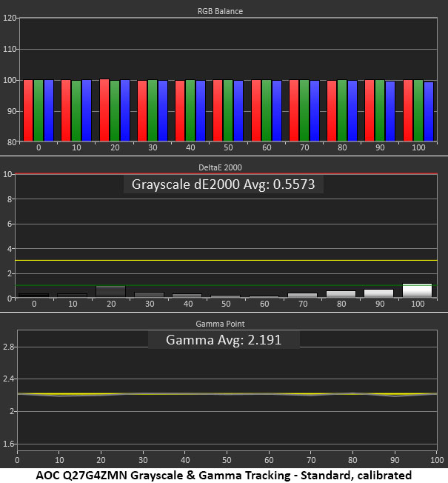The height and width of the screenshot is (483, 448).
Task: Click the 8 axis label in DeltaE 2000
Action: pyautogui.click(x=10, y=199)
